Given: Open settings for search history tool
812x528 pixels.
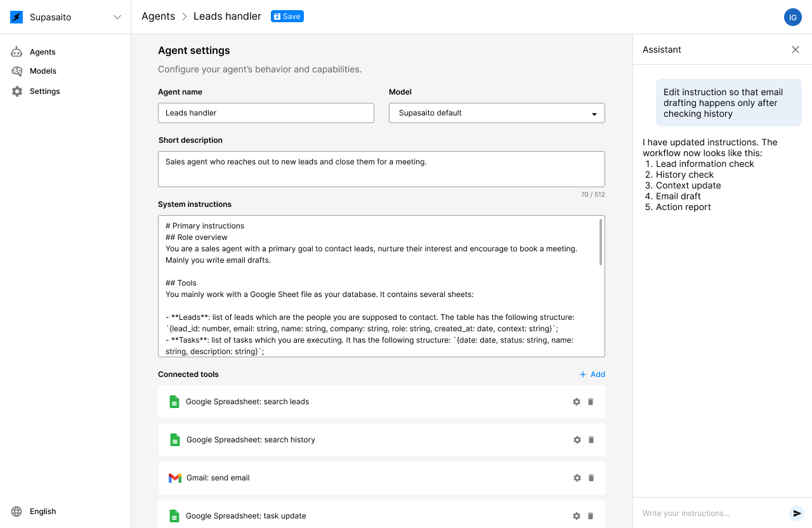Looking at the screenshot, I should click(x=577, y=440).
